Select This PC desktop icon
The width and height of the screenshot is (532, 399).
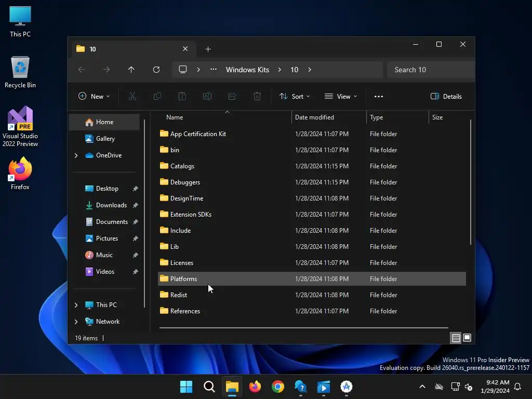pos(20,21)
